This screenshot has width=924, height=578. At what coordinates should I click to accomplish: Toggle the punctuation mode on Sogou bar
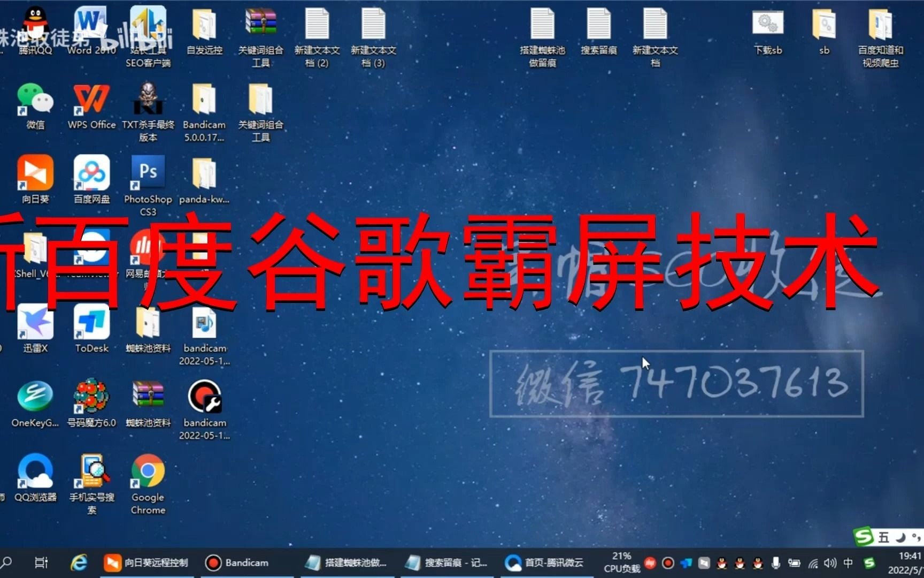click(917, 537)
